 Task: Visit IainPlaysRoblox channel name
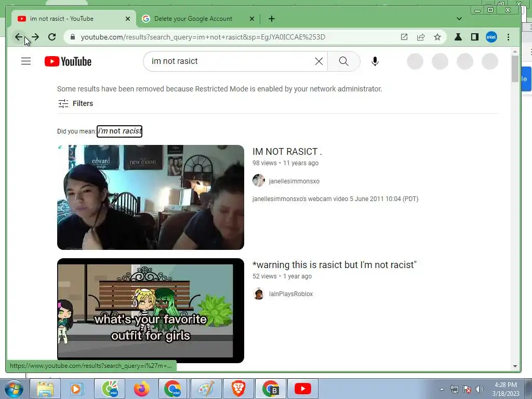(291, 294)
